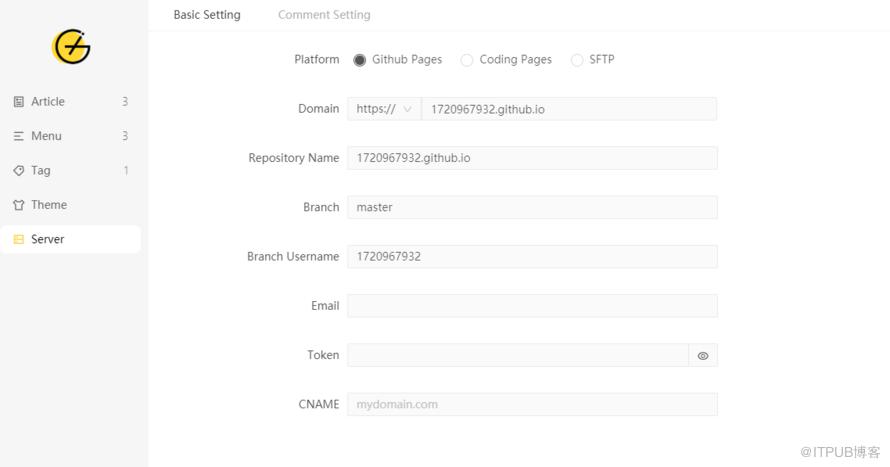
Task: Select the Github Pages platform option
Action: 359,60
